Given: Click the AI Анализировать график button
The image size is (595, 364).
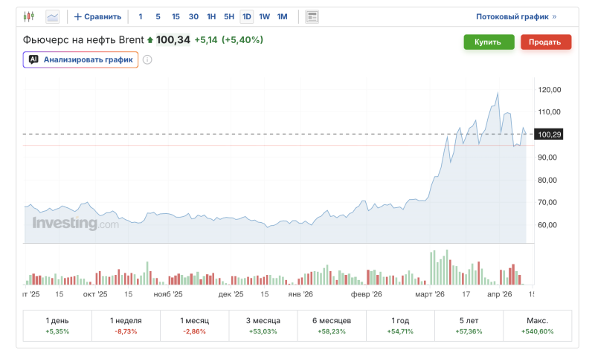Looking at the screenshot, I should 80,59.
